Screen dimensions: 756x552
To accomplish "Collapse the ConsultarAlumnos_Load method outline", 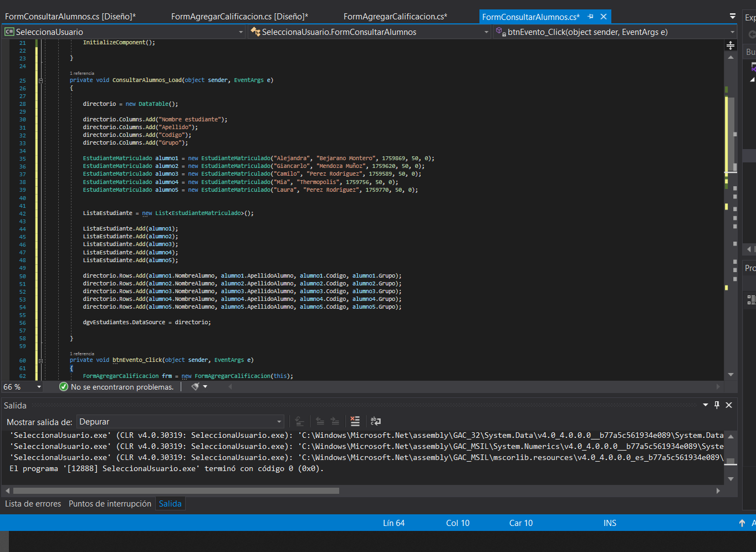I will click(40, 80).
